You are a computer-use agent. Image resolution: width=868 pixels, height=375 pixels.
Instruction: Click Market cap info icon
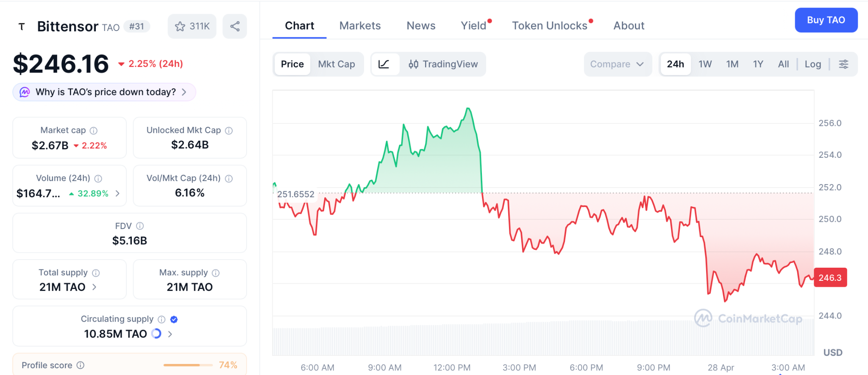click(94, 131)
